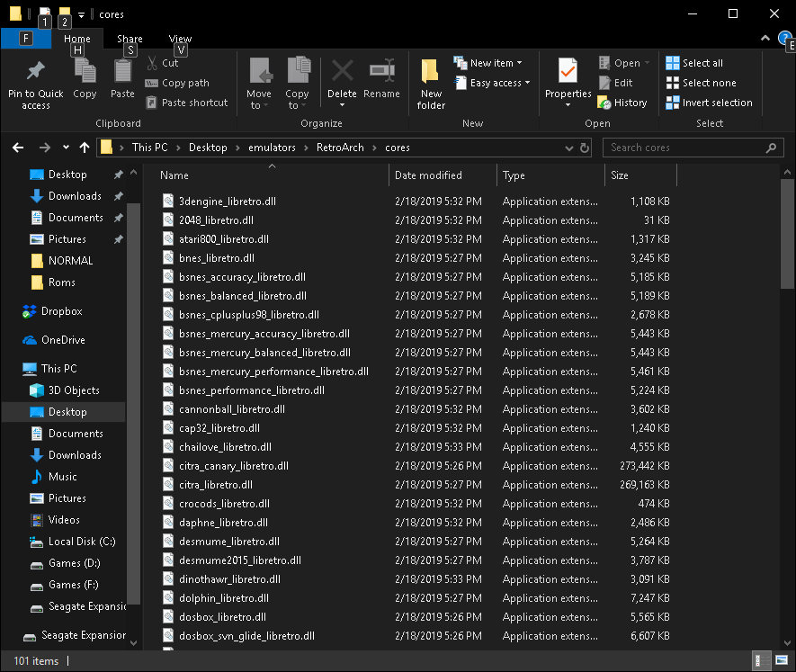Click the navigation pane scrollbar
796x672 pixels.
tap(133, 404)
